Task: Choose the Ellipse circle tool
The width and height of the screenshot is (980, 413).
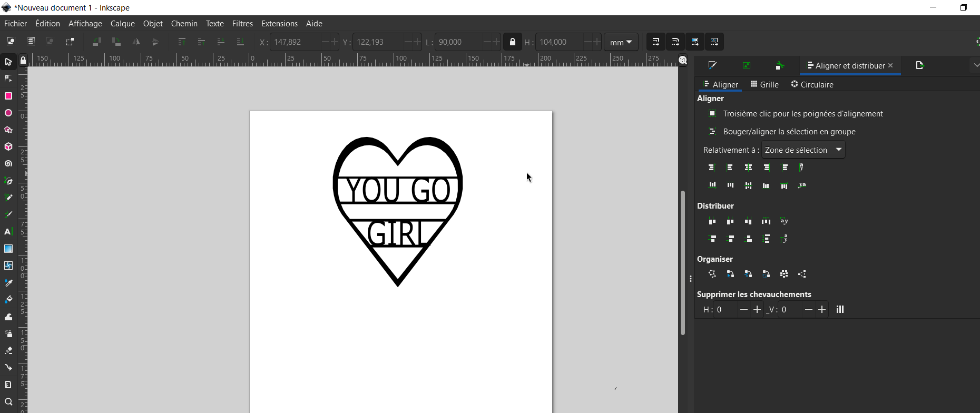Action: pos(8,113)
